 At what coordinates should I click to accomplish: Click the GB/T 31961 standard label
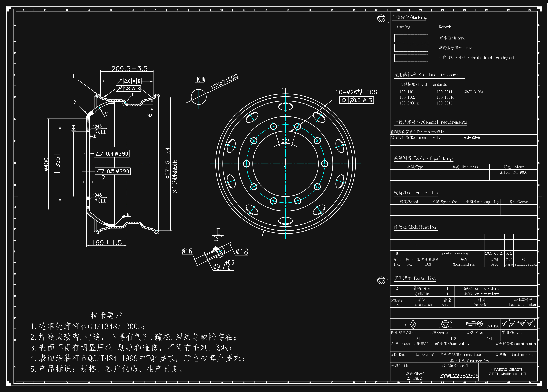click(x=473, y=92)
